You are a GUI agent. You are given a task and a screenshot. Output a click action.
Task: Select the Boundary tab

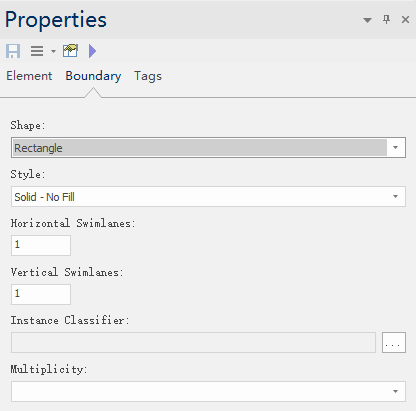[93, 76]
